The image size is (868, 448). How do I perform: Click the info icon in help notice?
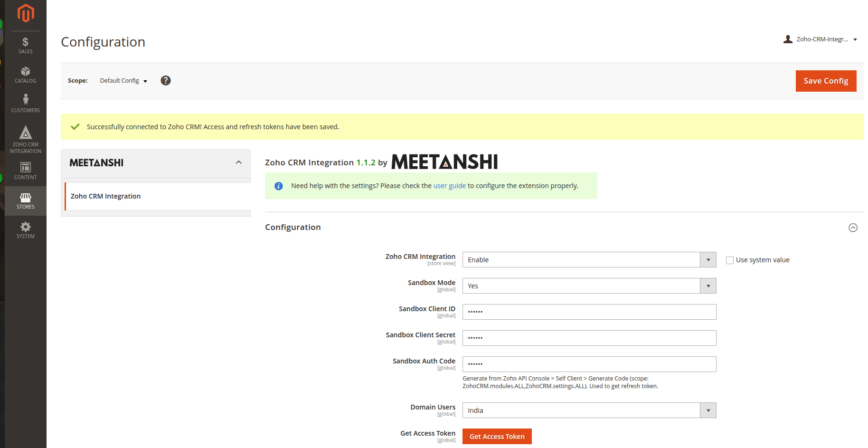click(279, 186)
